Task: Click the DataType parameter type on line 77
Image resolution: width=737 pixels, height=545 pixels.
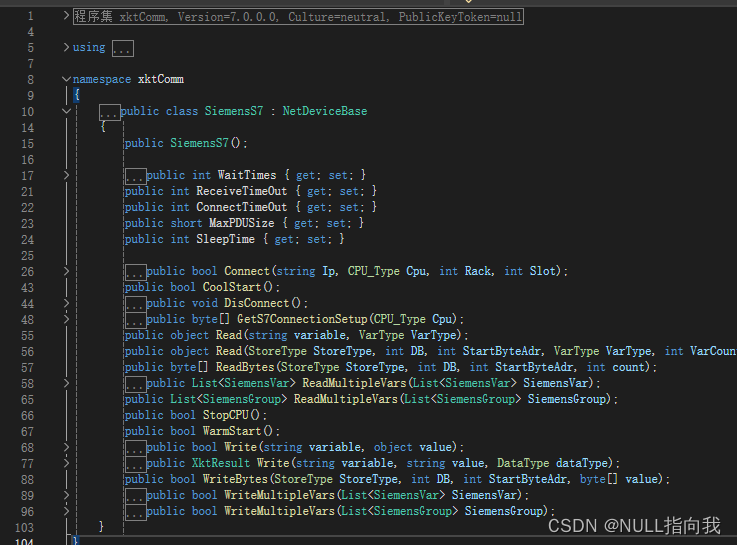Action: click(x=523, y=463)
